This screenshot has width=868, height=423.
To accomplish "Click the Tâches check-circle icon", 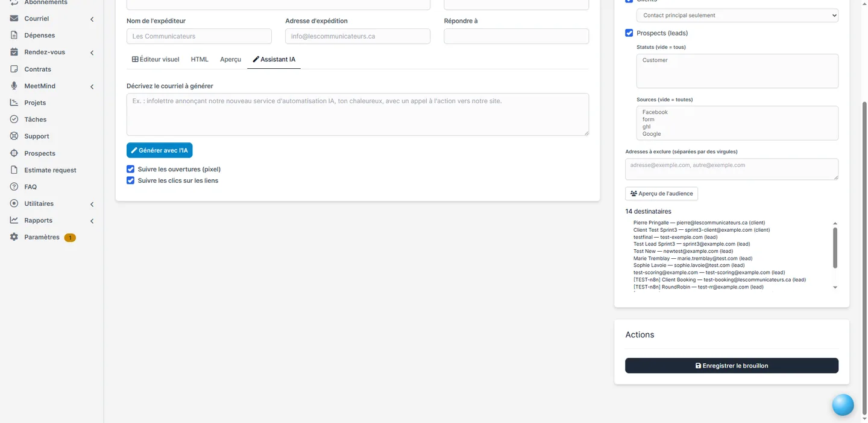I will click(x=14, y=119).
